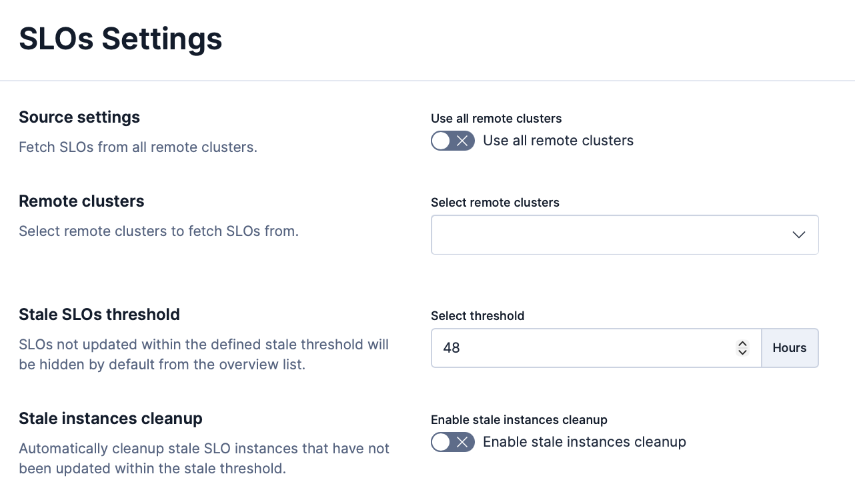Viewport: 855px width, 504px height.
Task: Click the X icon inside the remote clusters toggle
Action: coord(463,141)
